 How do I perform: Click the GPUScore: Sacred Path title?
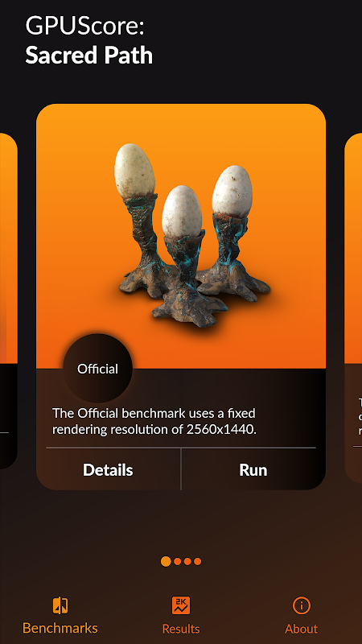88,41
